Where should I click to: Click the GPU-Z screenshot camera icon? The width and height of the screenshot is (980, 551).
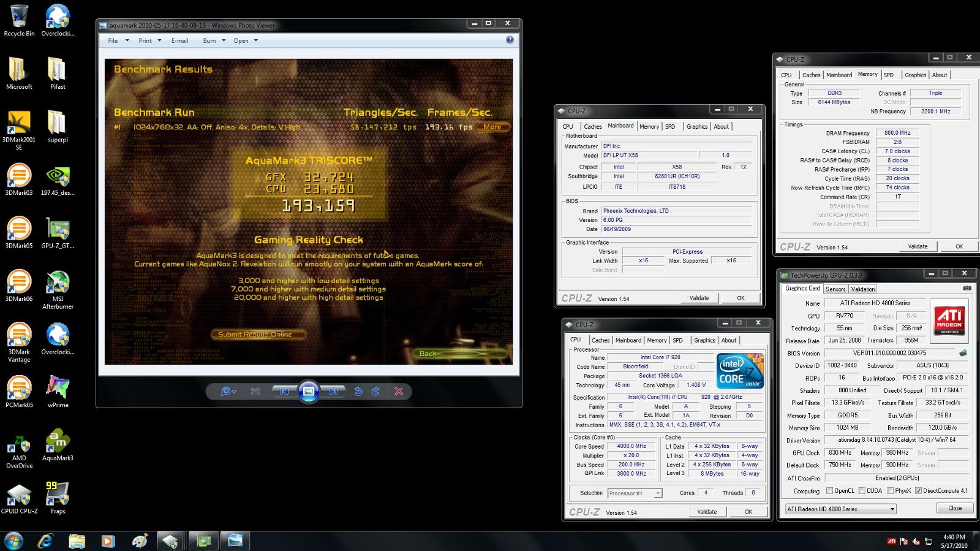[x=967, y=288]
